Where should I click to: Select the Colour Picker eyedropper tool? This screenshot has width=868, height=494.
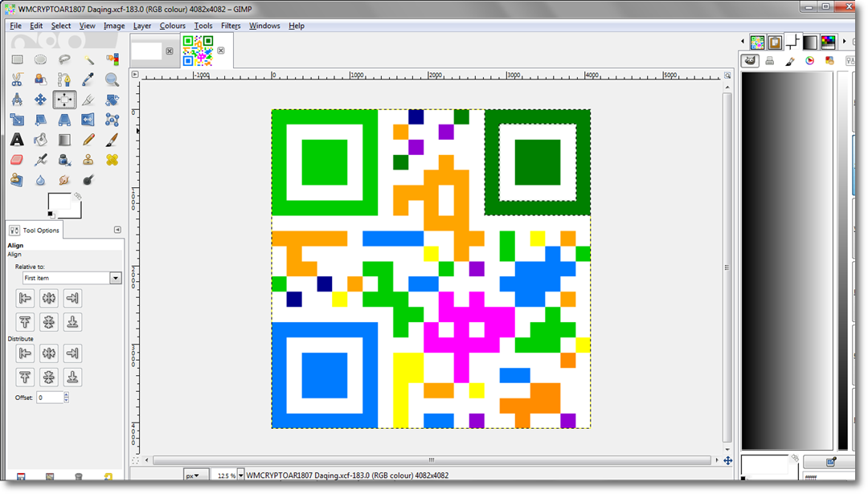point(88,80)
